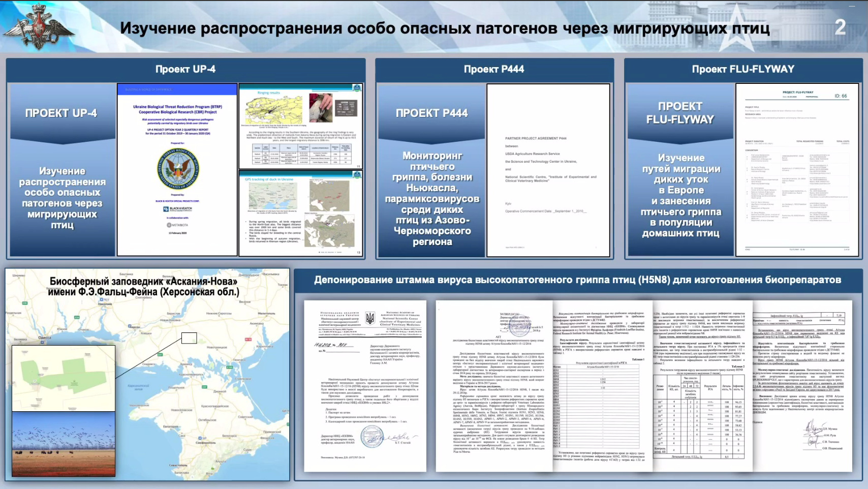The image size is (868, 489).
Task: Select the Проект FLU-FLYWAY header tab
Action: tap(742, 69)
